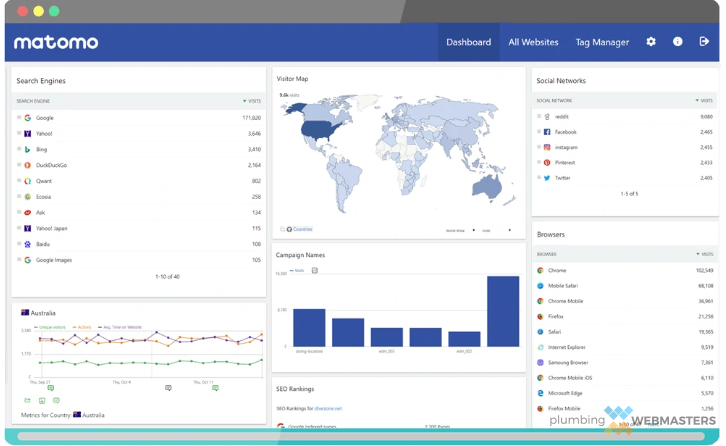This screenshot has height=446, width=726.
Task: Click the Ask logo icon
Action: [x=28, y=212]
